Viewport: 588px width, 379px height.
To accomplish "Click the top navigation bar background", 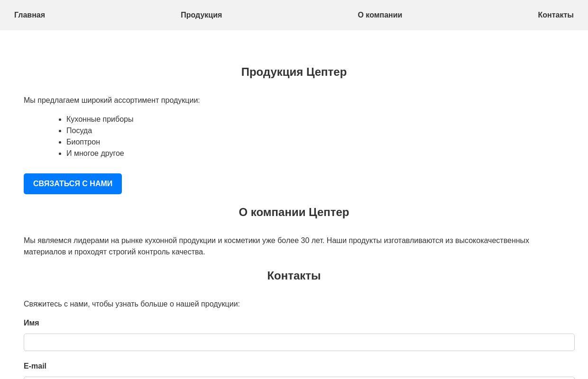I will tap(294, 5).
